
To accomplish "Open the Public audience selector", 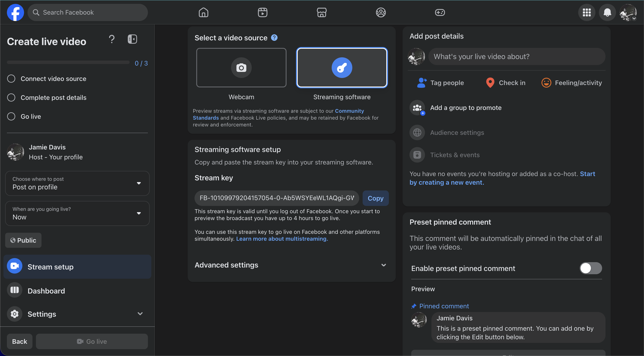I will click(x=23, y=240).
